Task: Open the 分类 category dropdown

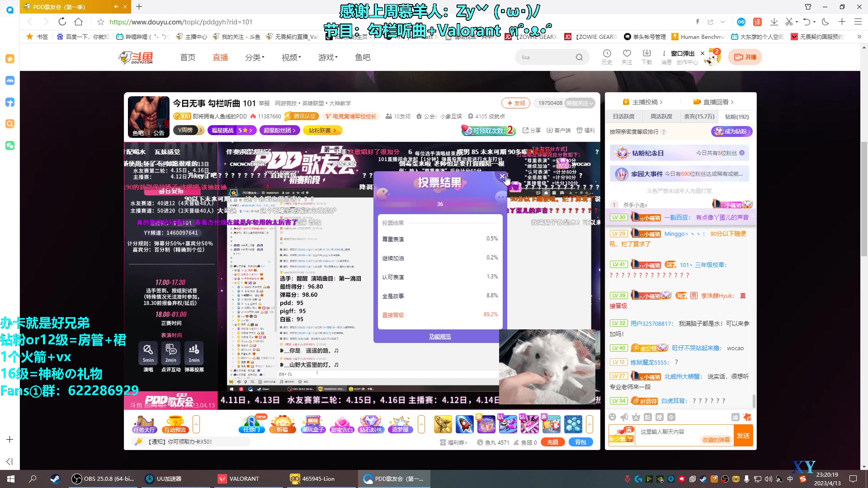Action: [x=255, y=57]
